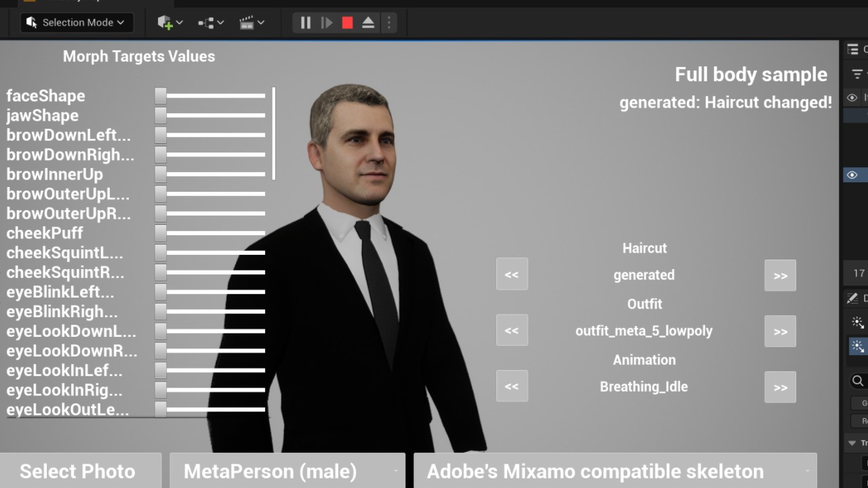Click the Outliner filter icon

[858, 74]
